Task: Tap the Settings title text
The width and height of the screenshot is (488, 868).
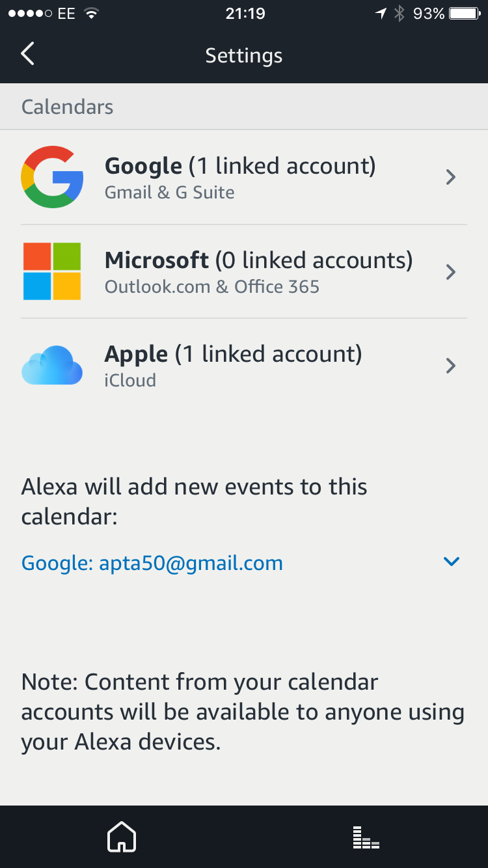Action: 244,55
